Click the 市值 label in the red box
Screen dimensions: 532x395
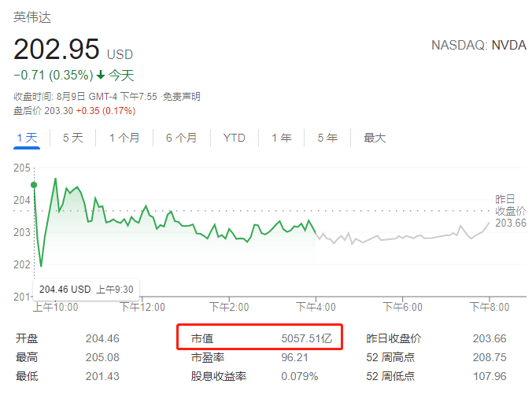(201, 338)
